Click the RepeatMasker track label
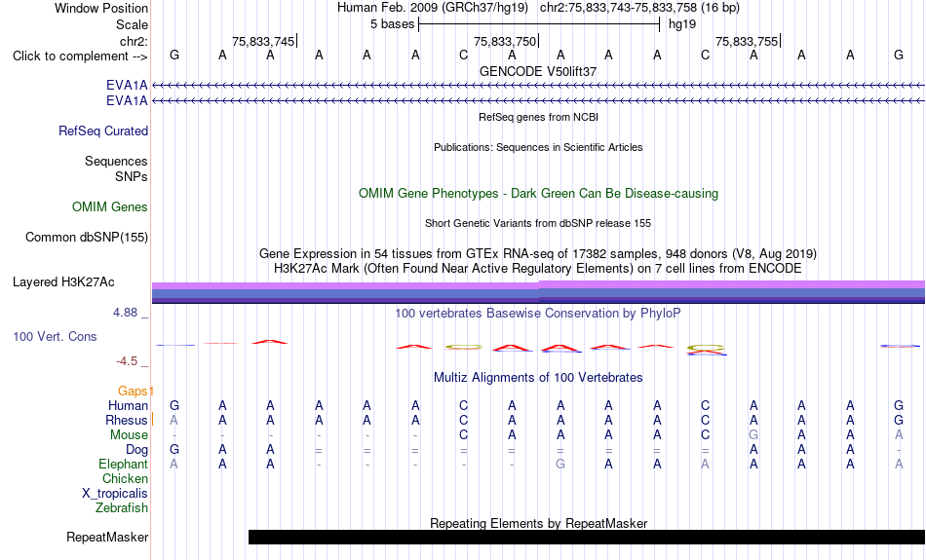Viewport: 926px width, 560px height. [x=107, y=537]
